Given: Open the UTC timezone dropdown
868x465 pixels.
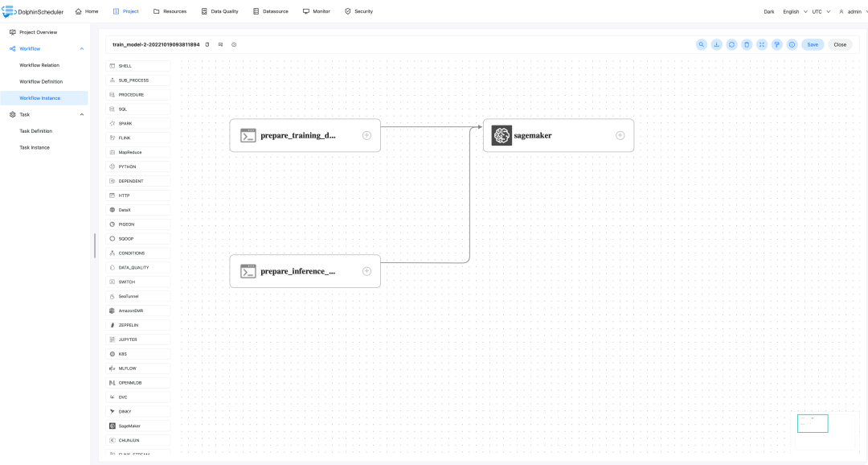Looking at the screenshot, I should coord(822,11).
